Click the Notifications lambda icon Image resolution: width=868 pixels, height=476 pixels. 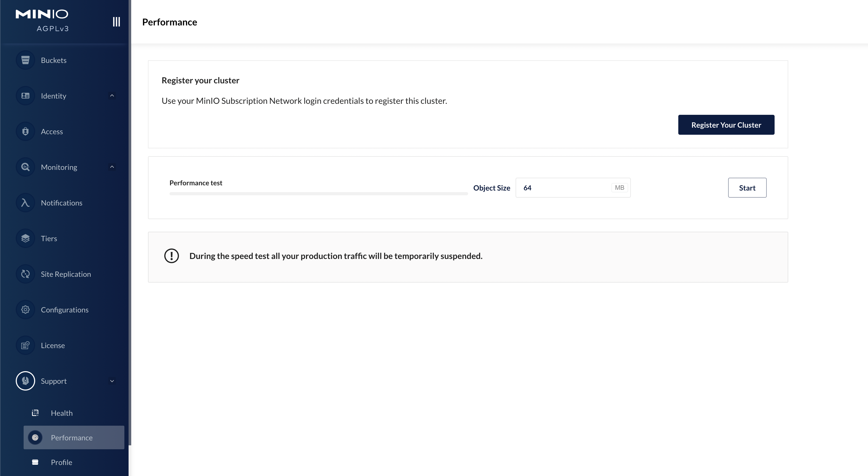tap(25, 203)
